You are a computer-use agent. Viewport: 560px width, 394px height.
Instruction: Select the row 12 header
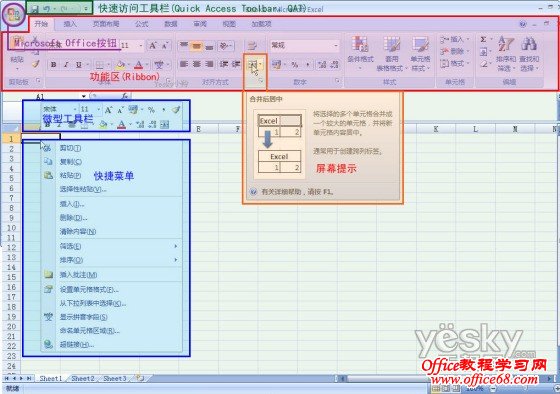[x=11, y=247]
